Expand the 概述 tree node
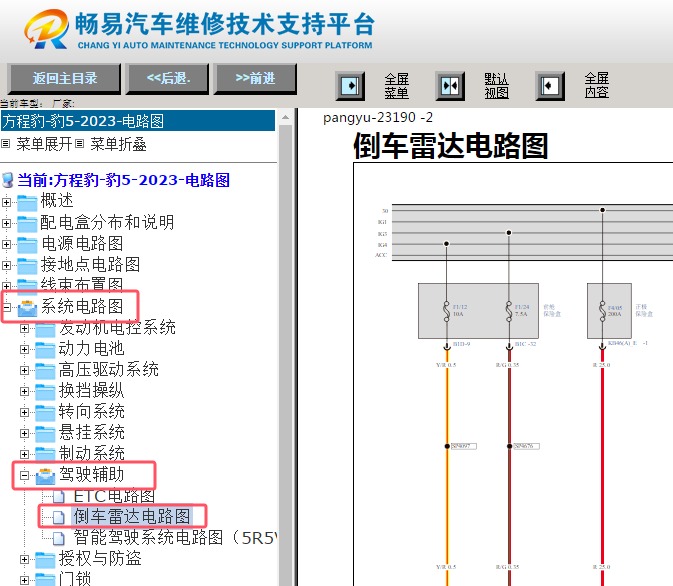This screenshot has height=586, width=673. 6,202
